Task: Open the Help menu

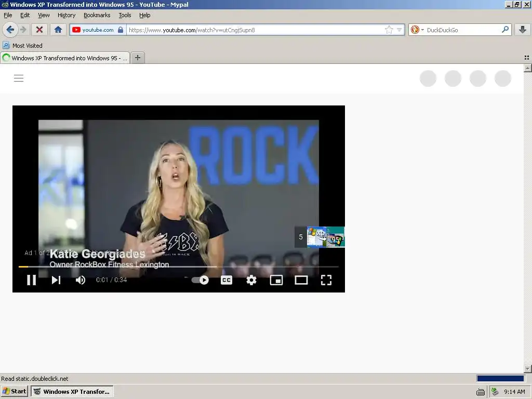Action: pos(145,15)
